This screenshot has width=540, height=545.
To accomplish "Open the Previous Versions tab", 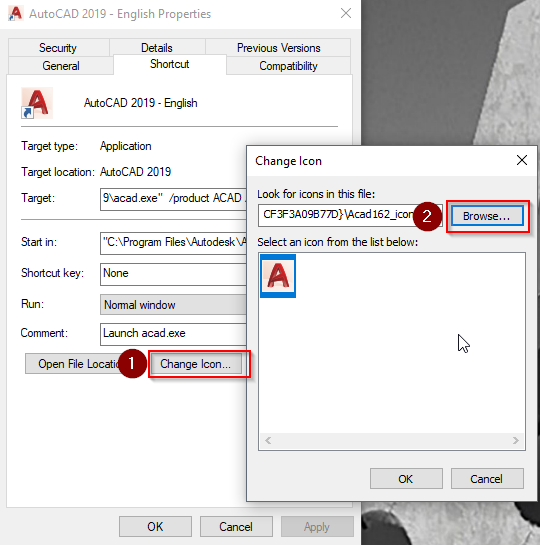I will point(278,48).
